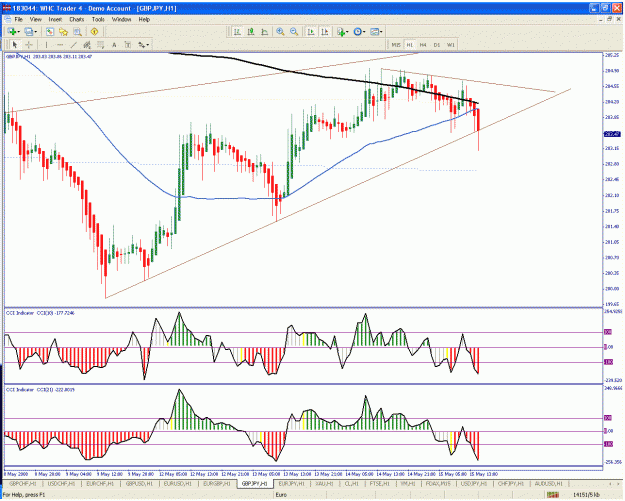Open the Periodicity dropdown arrow
The image size is (625, 501).
coord(364,32)
